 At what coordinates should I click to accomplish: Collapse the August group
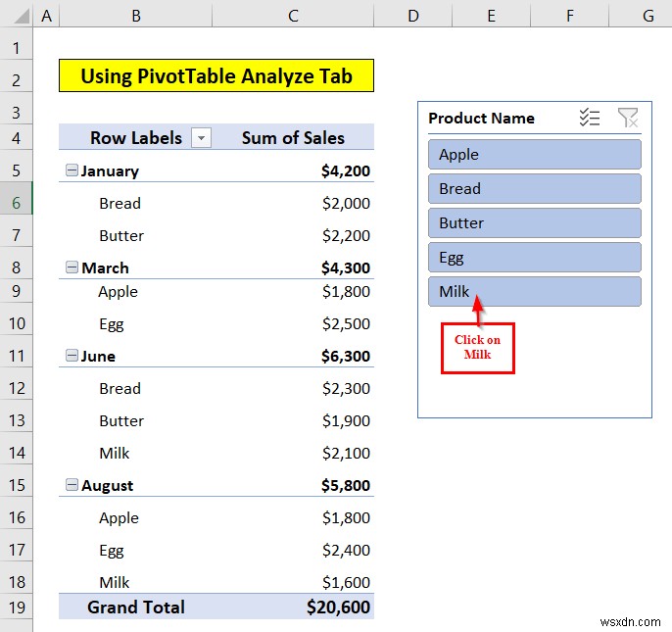click(72, 484)
